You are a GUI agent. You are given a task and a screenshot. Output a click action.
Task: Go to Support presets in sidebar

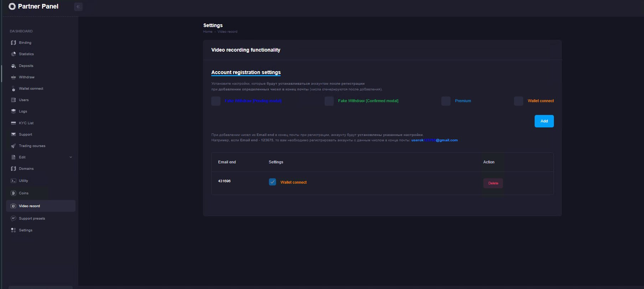(x=32, y=219)
